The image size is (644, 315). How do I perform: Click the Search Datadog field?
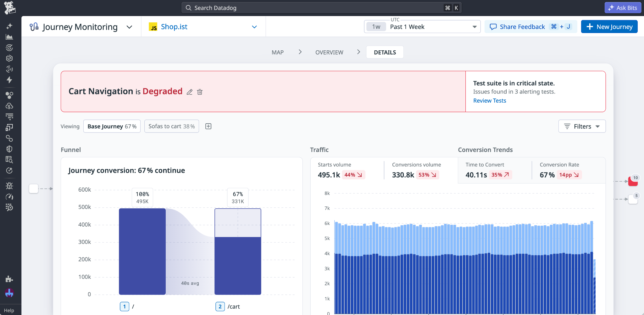321,8
